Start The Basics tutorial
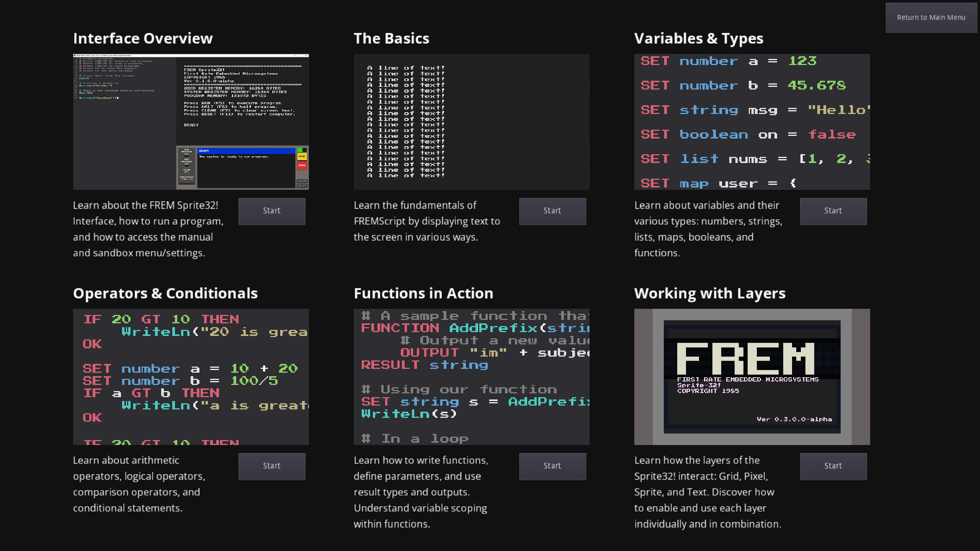Image resolution: width=980 pixels, height=551 pixels. click(x=552, y=211)
